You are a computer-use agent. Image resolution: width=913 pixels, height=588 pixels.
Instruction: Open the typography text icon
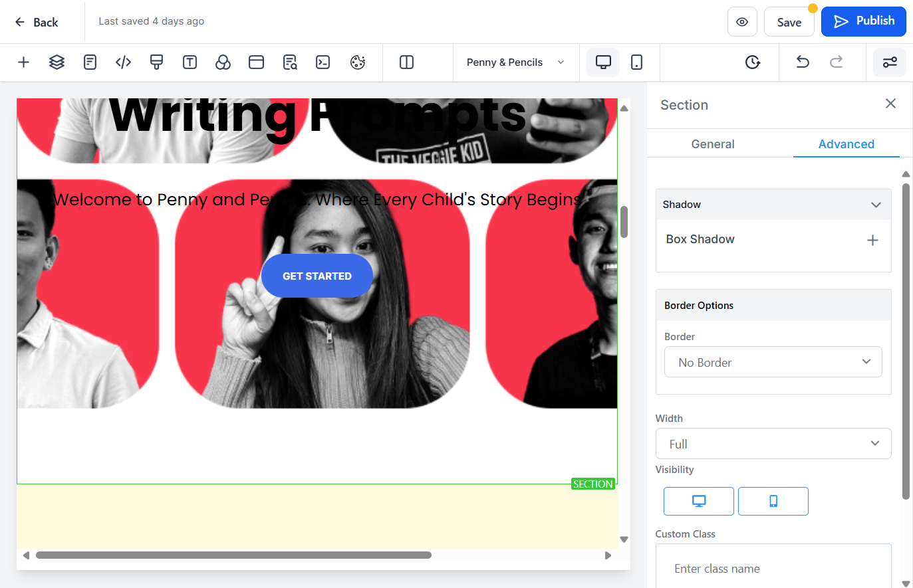pos(190,62)
